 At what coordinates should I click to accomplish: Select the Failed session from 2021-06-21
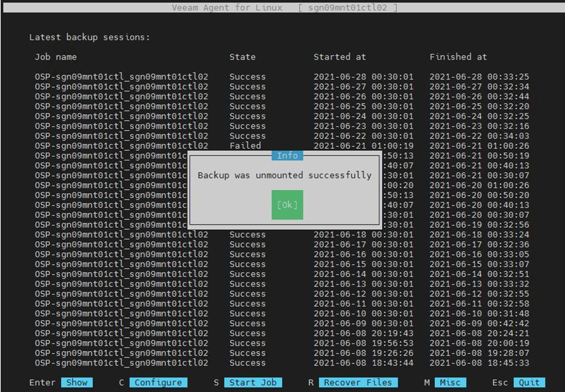click(x=245, y=146)
